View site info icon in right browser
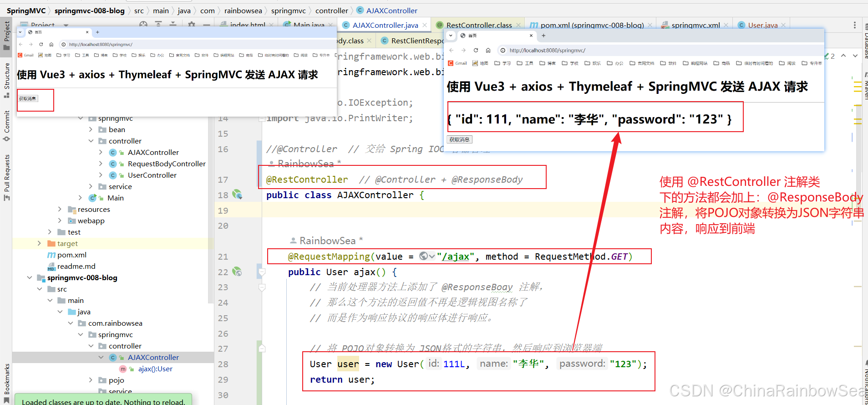This screenshot has width=868, height=405. [x=503, y=50]
